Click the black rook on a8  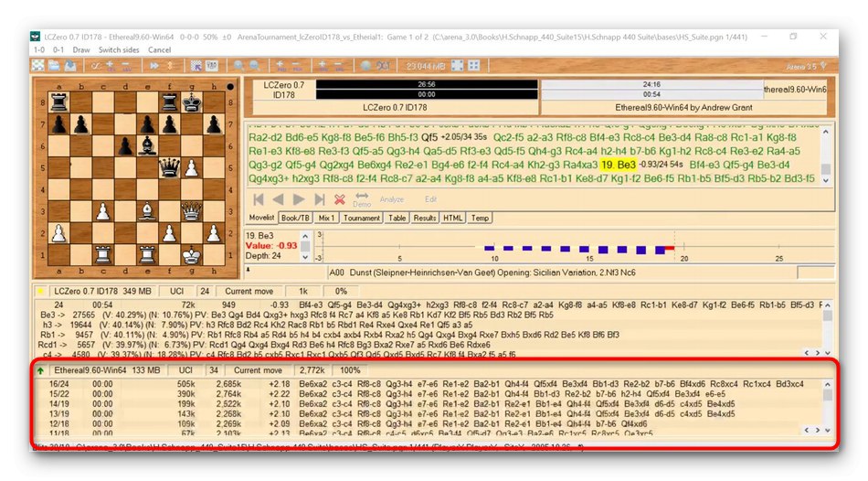[59, 102]
